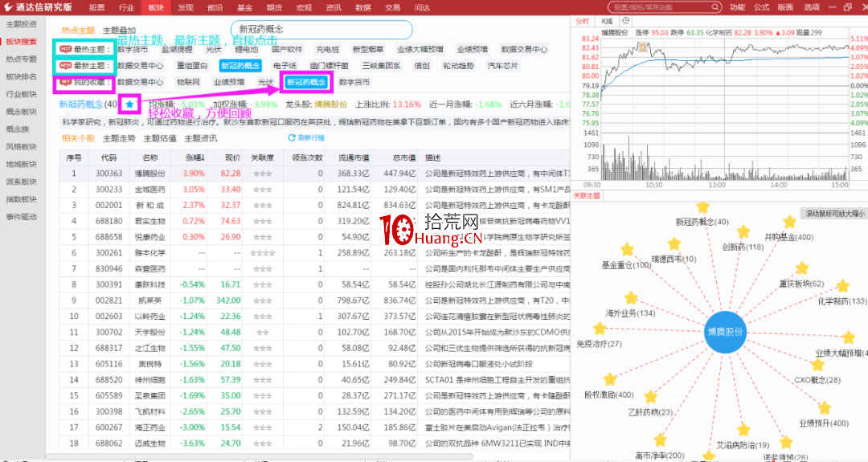Screen dimensions: 868x462
Task: Click 物联网 in 我的收藏 row
Action: (x=188, y=82)
